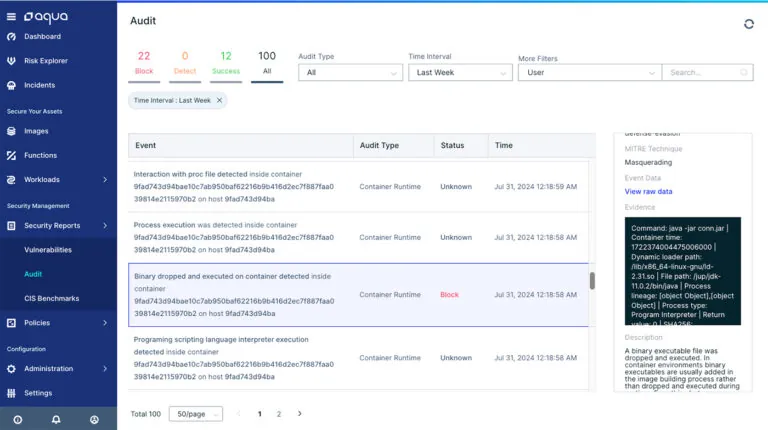768x430 pixels.
Task: Click the Images icon in sidebar
Action: [11, 131]
